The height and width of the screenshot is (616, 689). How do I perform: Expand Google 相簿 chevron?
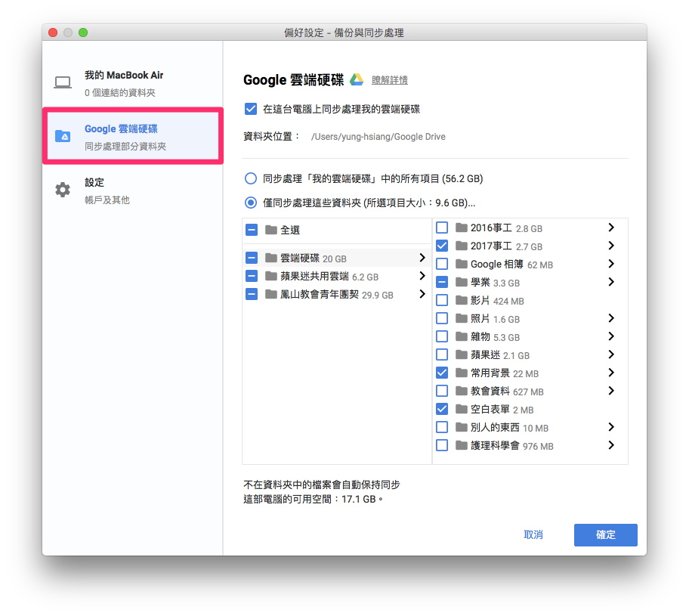[x=611, y=263]
